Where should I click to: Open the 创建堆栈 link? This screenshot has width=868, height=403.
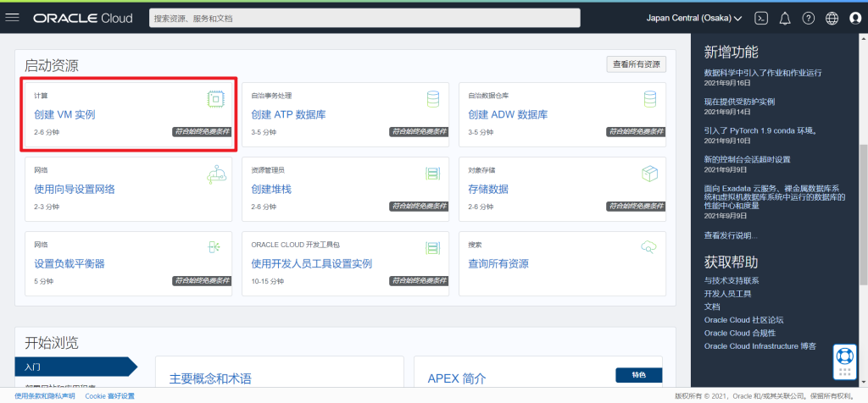pos(271,189)
